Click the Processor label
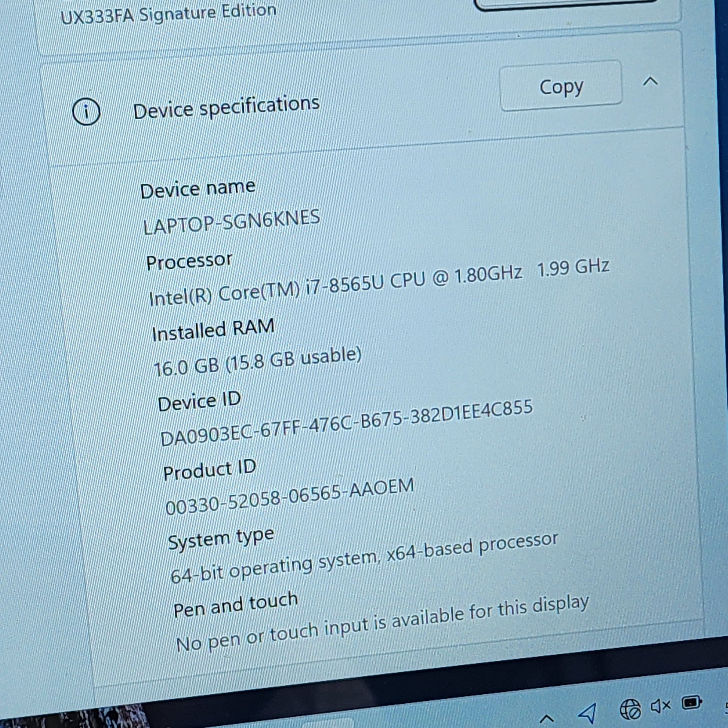The height and width of the screenshot is (728, 728). (x=189, y=261)
